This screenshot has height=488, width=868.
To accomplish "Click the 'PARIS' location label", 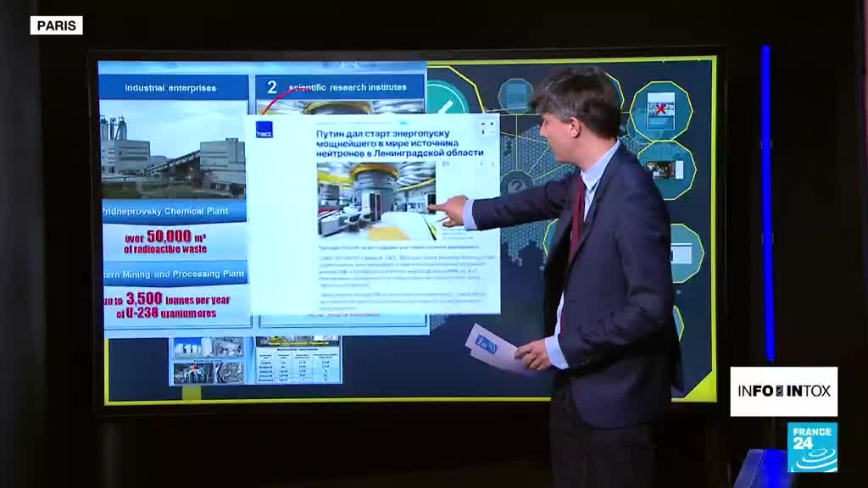I will [x=57, y=25].
